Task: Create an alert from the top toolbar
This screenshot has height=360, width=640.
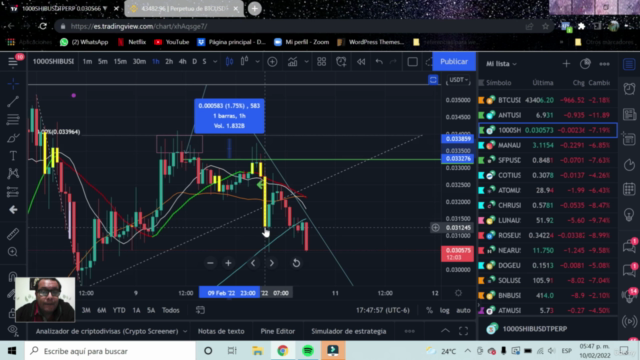Action: [x=341, y=62]
